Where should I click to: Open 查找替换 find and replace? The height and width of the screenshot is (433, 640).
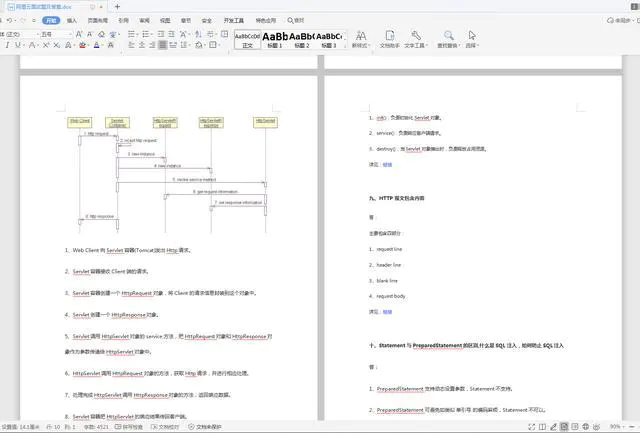[x=449, y=40]
